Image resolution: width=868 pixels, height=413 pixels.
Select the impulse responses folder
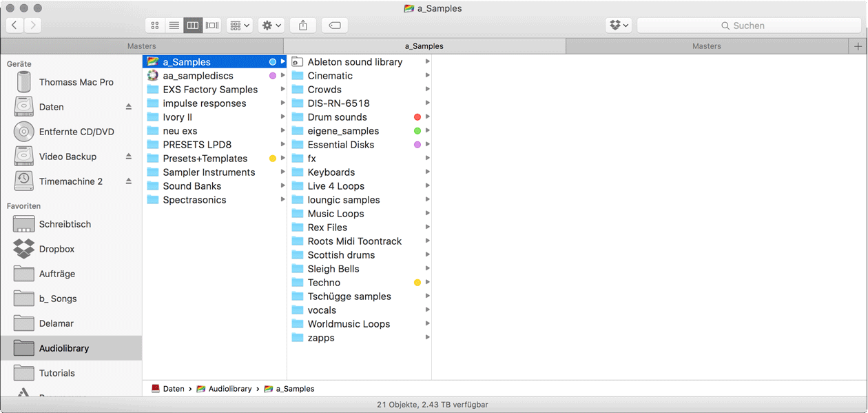click(x=214, y=103)
